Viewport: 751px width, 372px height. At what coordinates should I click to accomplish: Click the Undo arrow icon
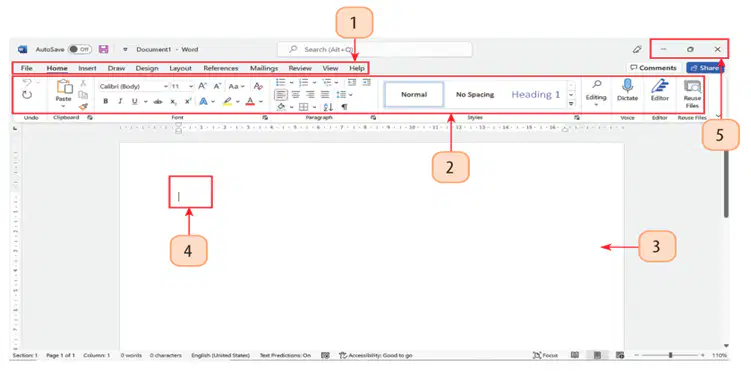(x=27, y=82)
